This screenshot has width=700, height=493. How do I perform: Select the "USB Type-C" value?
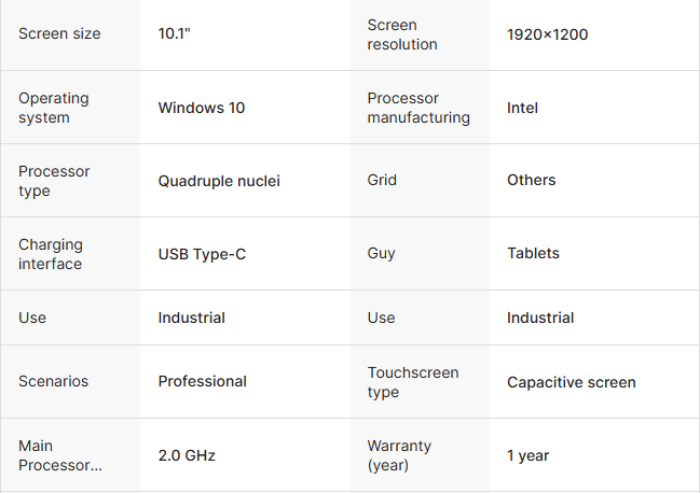202,254
